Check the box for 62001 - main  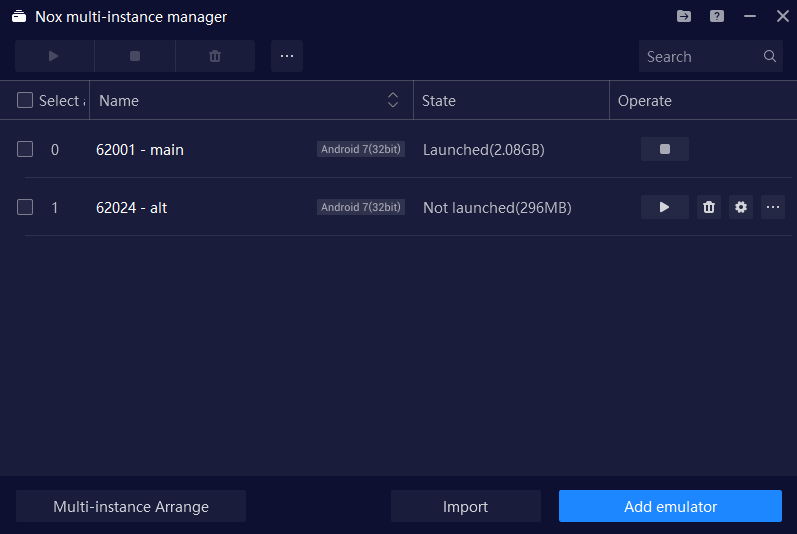25,149
